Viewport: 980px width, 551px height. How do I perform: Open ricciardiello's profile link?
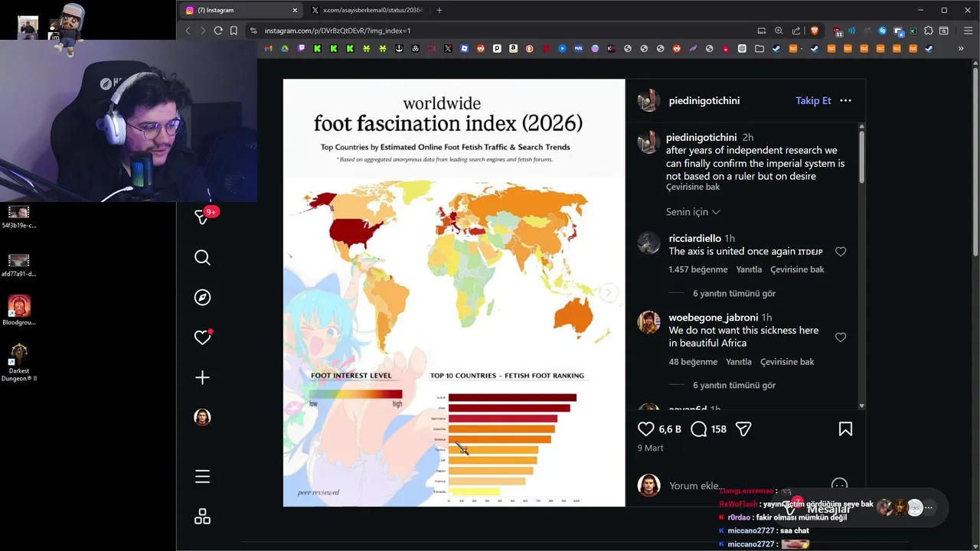pos(695,239)
